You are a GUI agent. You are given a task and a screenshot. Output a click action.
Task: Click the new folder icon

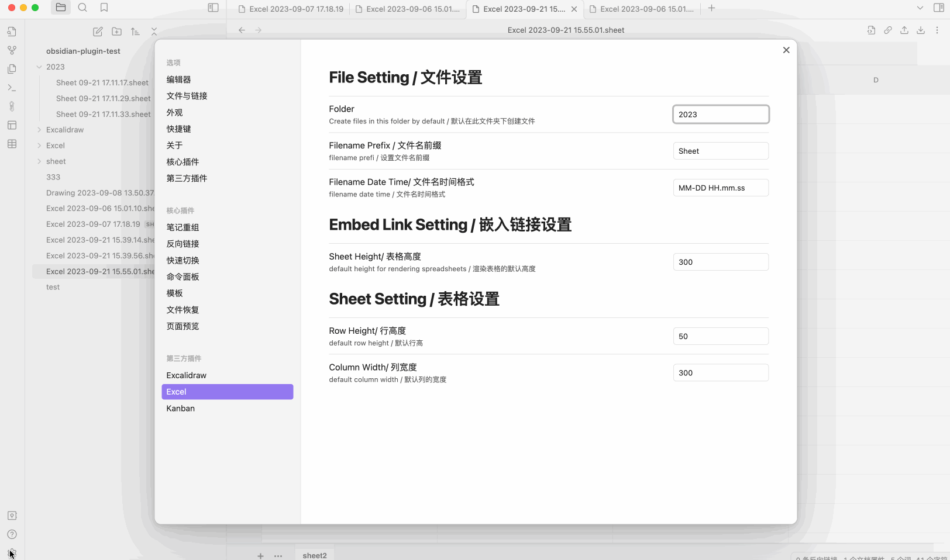point(116,32)
